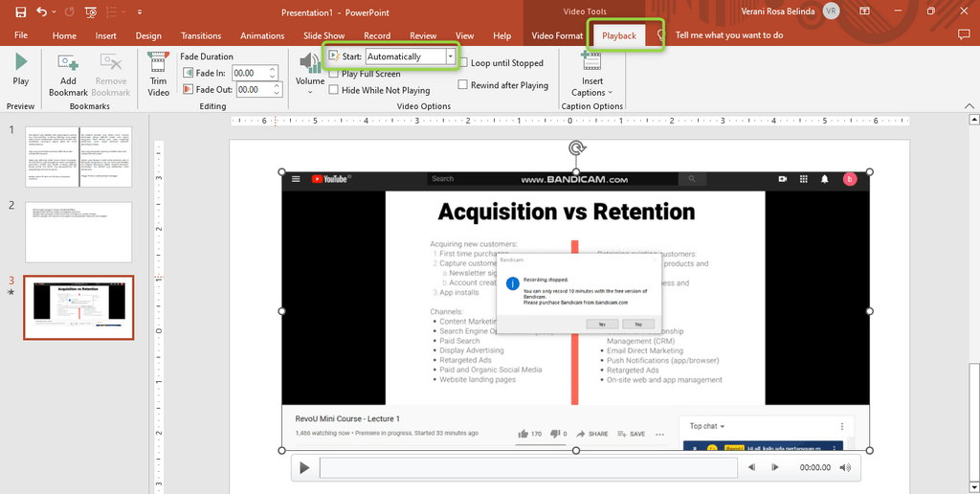Click the Undo arrow in quick access
The image size is (980, 494).
[41, 11]
